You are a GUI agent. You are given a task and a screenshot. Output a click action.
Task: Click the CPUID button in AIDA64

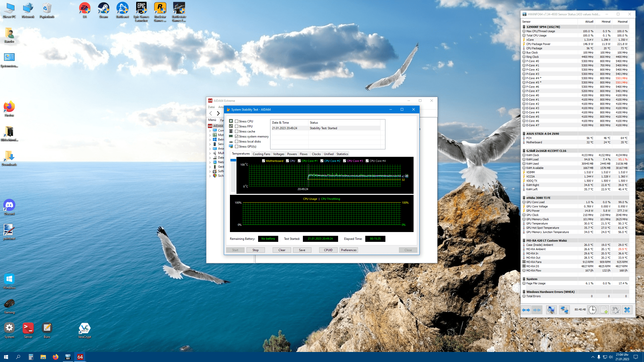328,250
